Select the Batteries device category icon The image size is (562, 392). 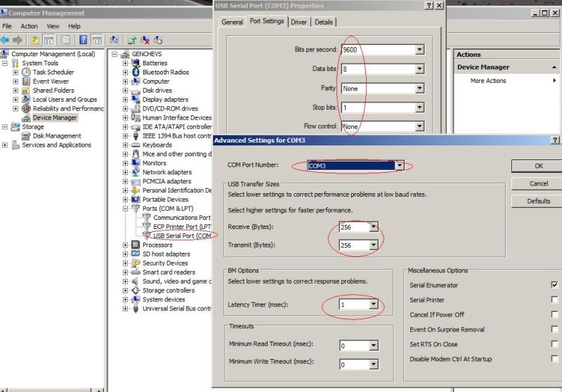point(136,63)
